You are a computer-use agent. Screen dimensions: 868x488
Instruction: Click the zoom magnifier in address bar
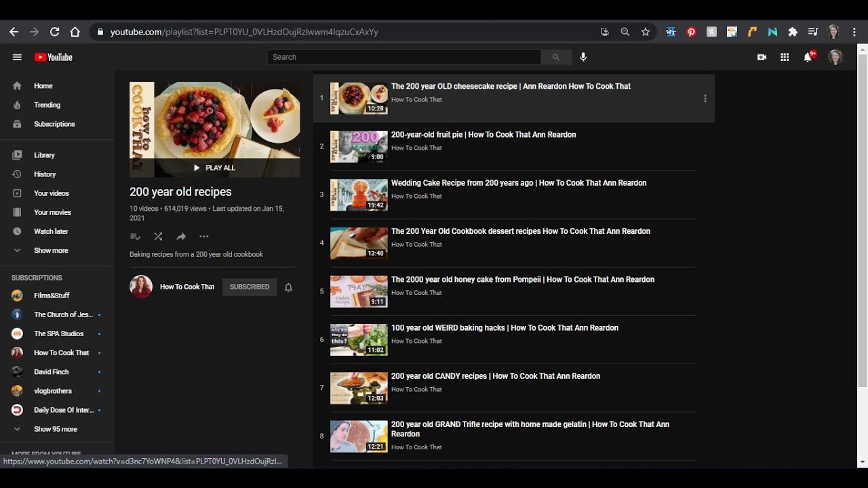pos(625,32)
